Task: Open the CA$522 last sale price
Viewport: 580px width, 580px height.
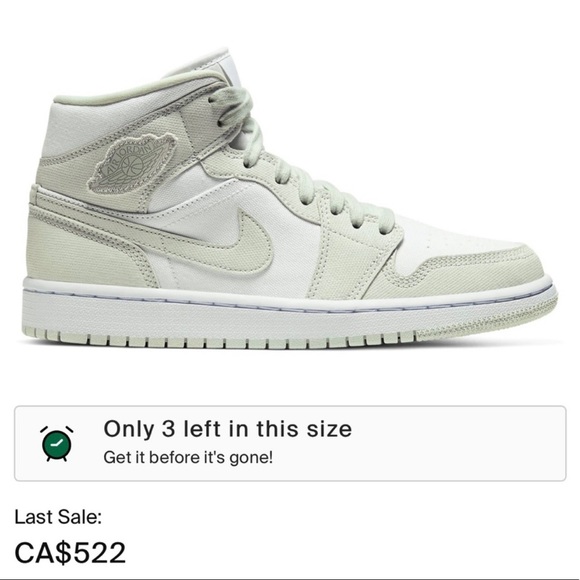Action: point(70,553)
